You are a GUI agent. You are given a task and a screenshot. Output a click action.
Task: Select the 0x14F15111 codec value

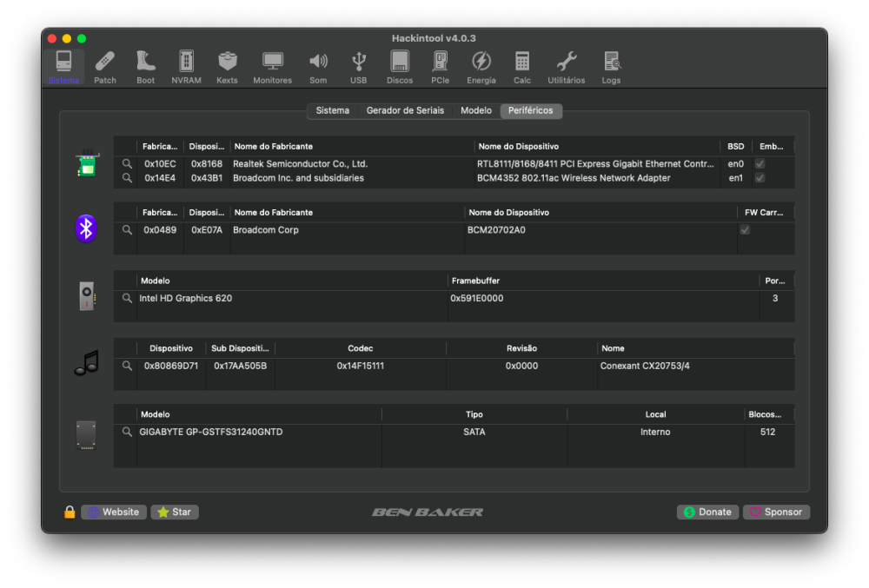pyautogui.click(x=361, y=366)
